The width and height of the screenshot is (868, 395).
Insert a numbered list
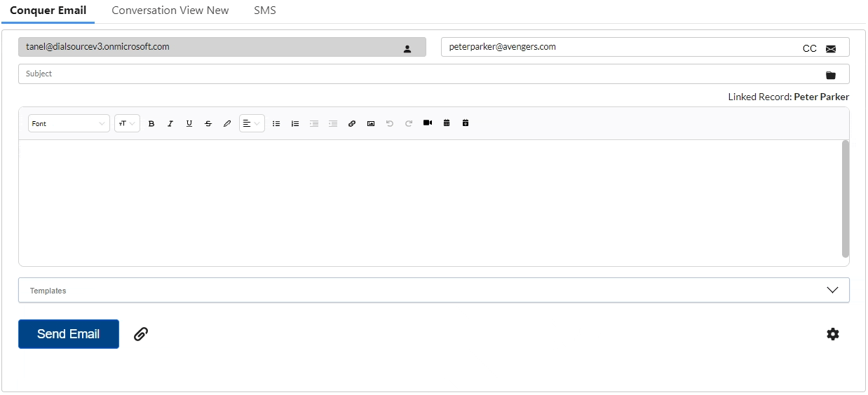[295, 123]
